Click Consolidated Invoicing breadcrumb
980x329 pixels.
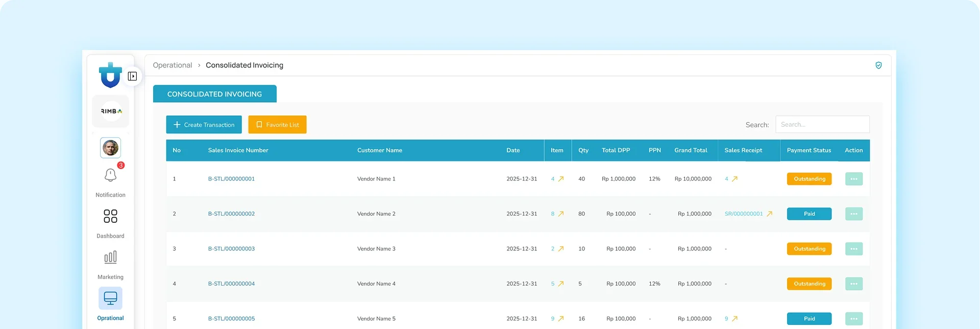tap(244, 65)
